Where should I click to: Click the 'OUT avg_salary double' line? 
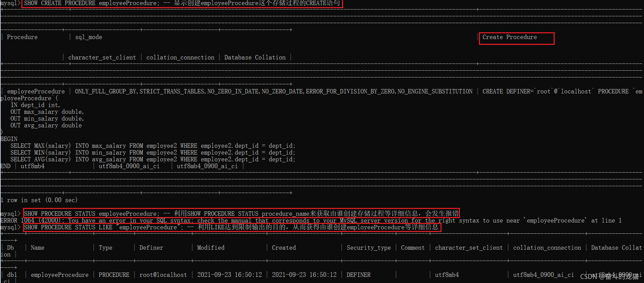point(46,125)
